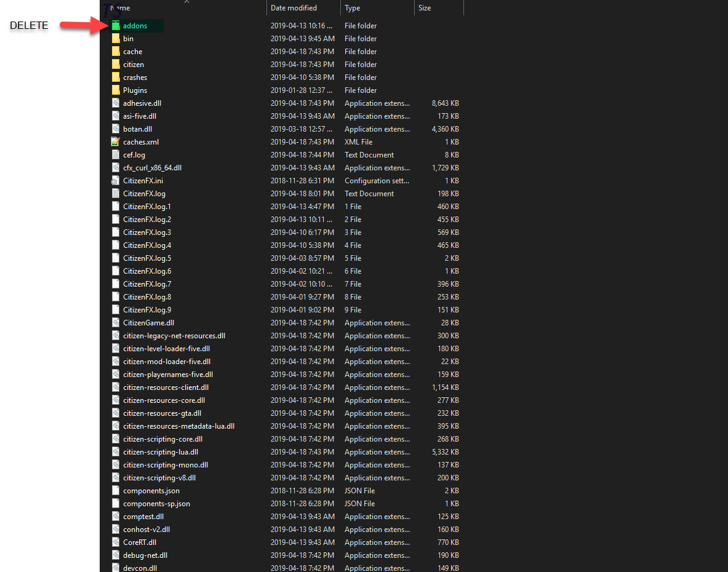Select the file name caches.xml
The height and width of the screenshot is (572, 728).
(141, 142)
